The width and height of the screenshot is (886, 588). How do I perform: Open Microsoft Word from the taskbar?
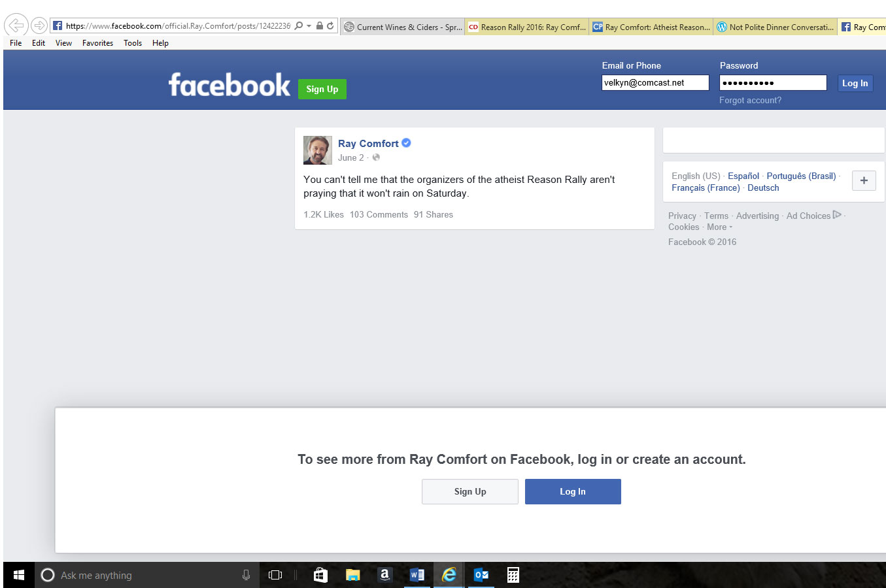tap(417, 575)
